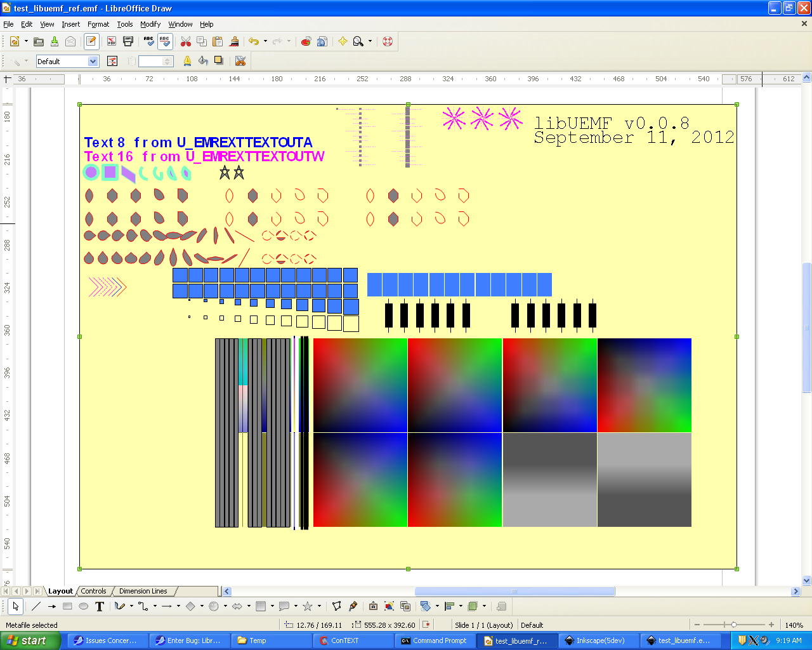This screenshot has height=650, width=812.
Task: Click the Print document icon
Action: pyautogui.click(x=128, y=41)
